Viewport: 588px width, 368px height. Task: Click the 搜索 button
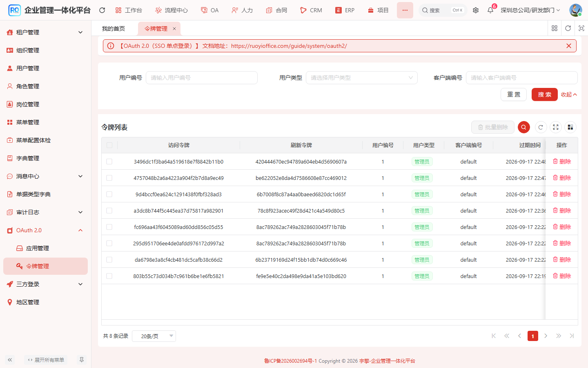pyautogui.click(x=545, y=94)
